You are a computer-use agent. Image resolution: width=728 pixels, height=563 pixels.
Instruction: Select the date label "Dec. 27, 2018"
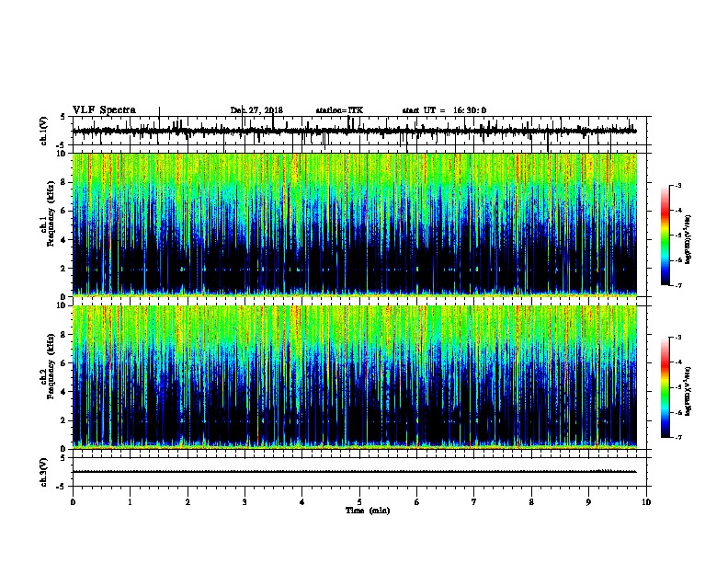256,110
